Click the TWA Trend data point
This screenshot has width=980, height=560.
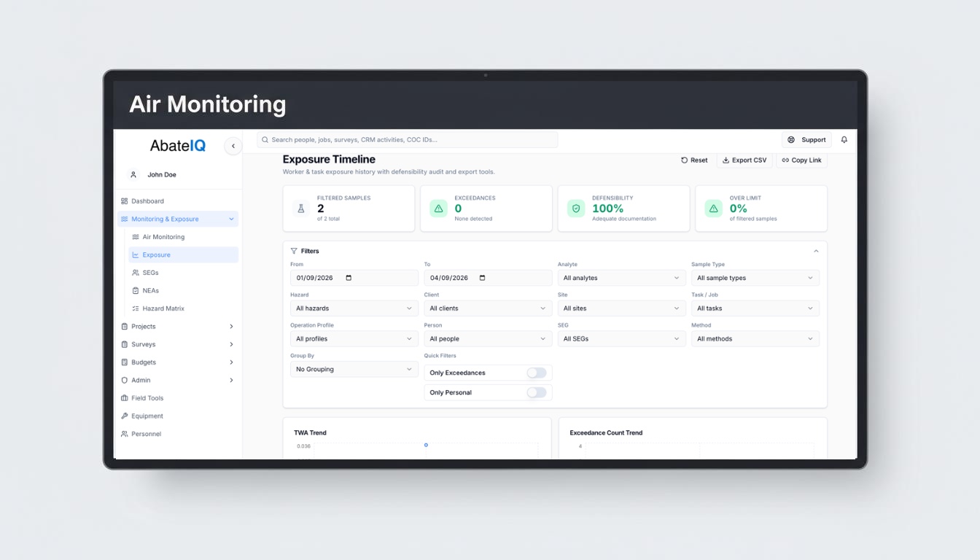(426, 445)
